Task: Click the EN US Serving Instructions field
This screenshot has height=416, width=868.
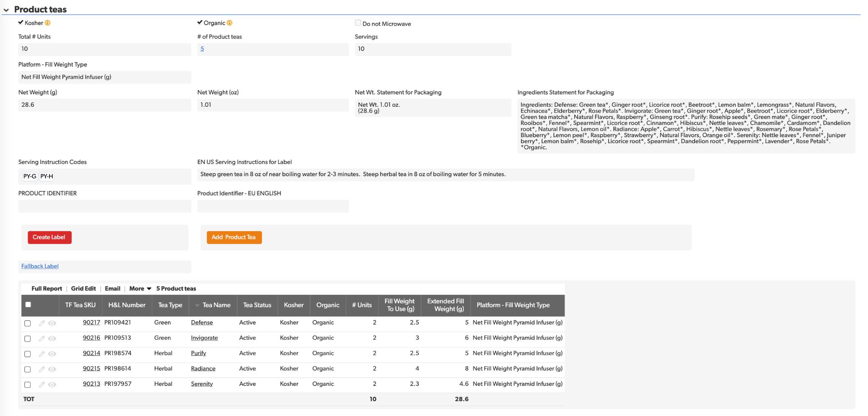Action: pos(445,175)
